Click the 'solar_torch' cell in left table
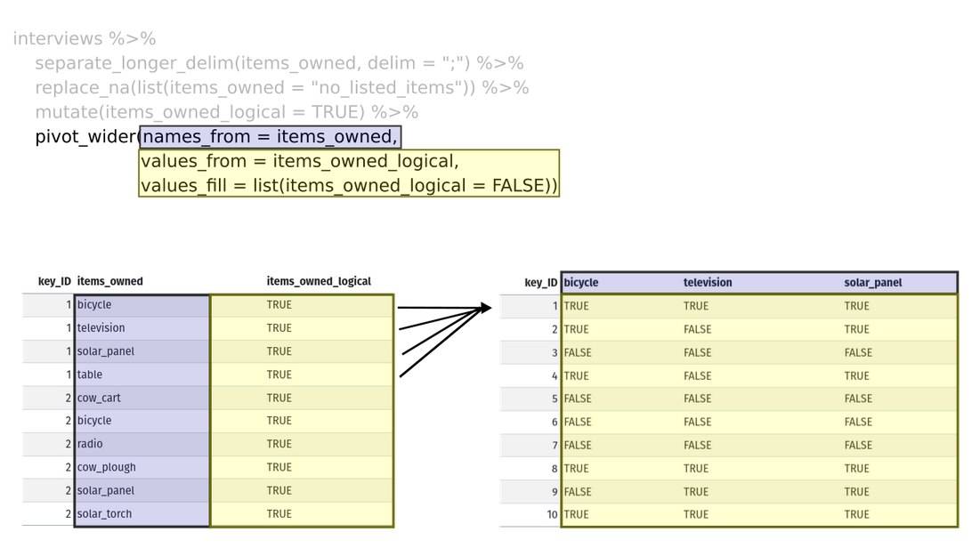 (x=104, y=513)
